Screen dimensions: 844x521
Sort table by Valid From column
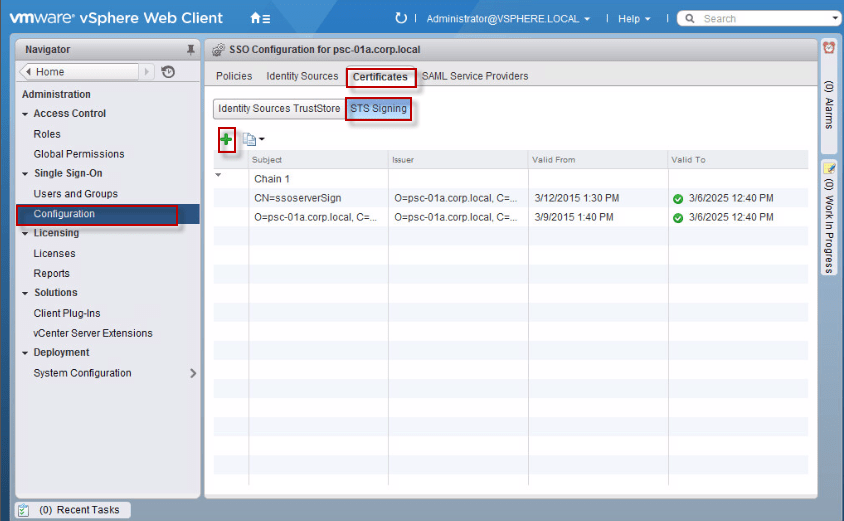coord(598,160)
